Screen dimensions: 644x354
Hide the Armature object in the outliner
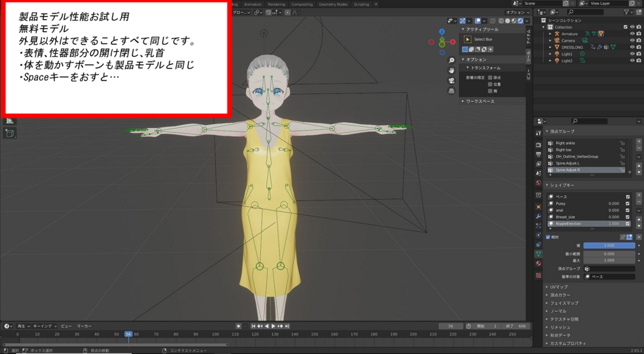pyautogui.click(x=632, y=34)
